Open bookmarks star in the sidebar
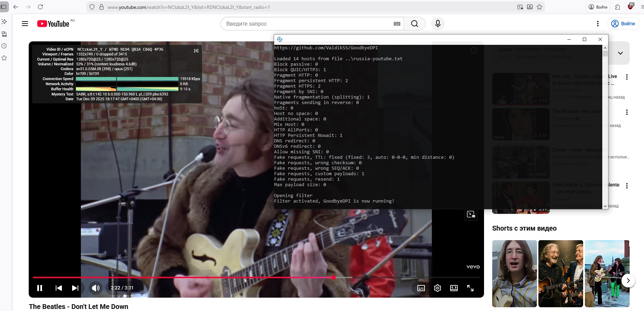644x311 pixels. click(x=4, y=58)
